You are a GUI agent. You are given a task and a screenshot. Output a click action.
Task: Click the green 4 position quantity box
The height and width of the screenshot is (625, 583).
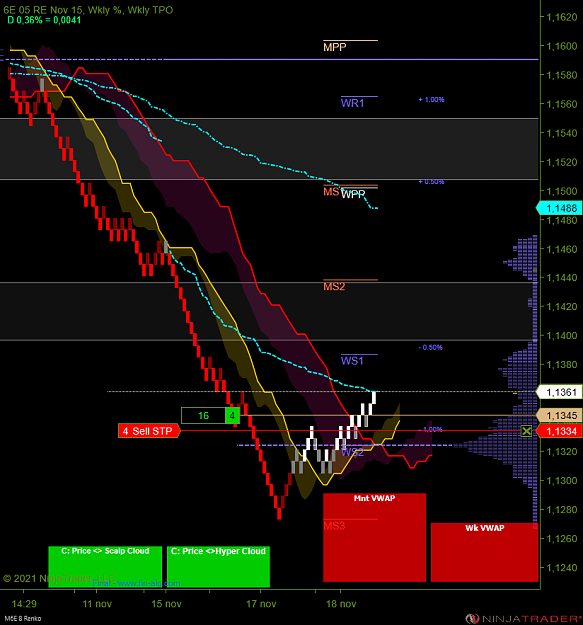pos(232,416)
